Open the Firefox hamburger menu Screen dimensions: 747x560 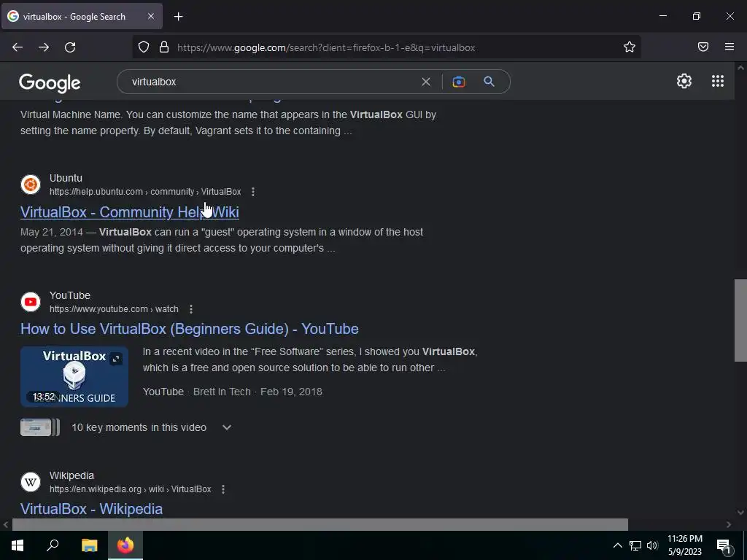pos(729,47)
